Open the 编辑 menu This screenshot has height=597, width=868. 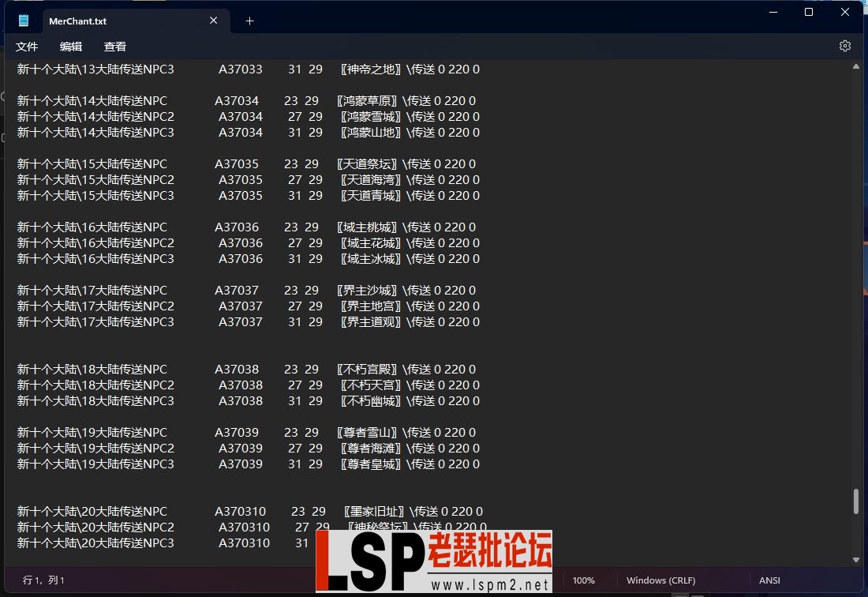click(x=71, y=47)
